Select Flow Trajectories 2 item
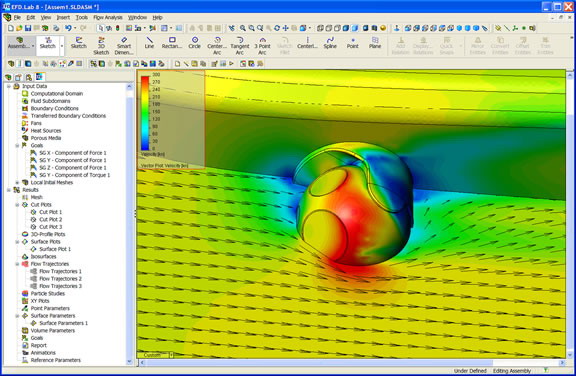Image resolution: width=576 pixels, height=376 pixels. [x=60, y=279]
